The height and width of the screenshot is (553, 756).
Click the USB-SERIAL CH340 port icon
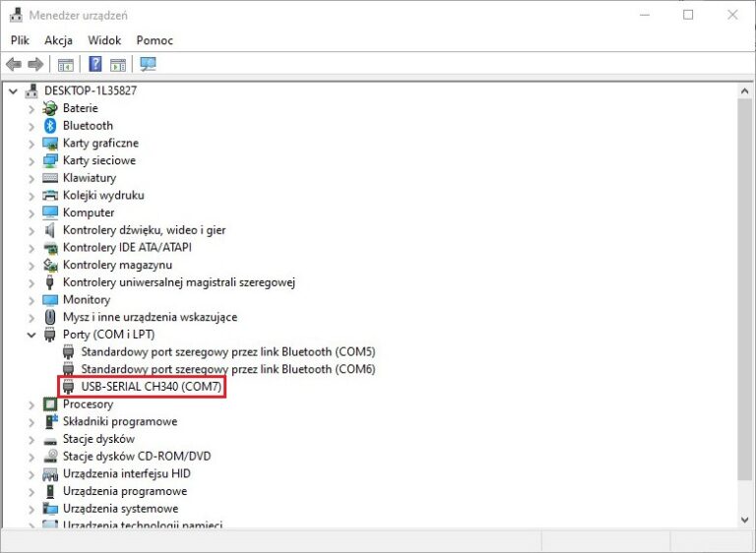coord(69,387)
